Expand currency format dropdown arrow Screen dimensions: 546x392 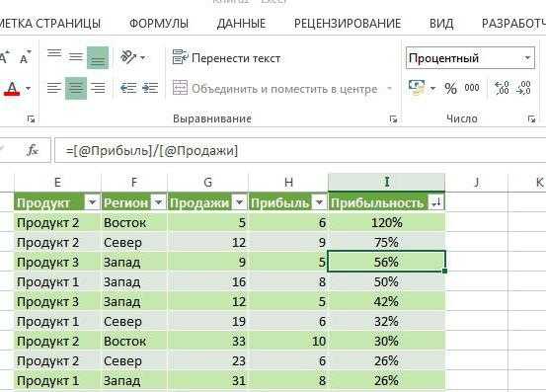coord(432,89)
